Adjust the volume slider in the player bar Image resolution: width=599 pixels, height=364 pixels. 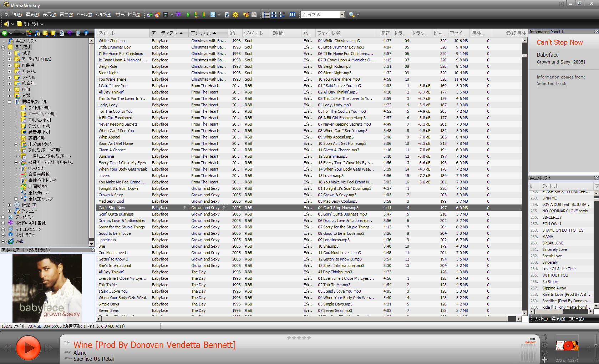[x=596, y=346]
